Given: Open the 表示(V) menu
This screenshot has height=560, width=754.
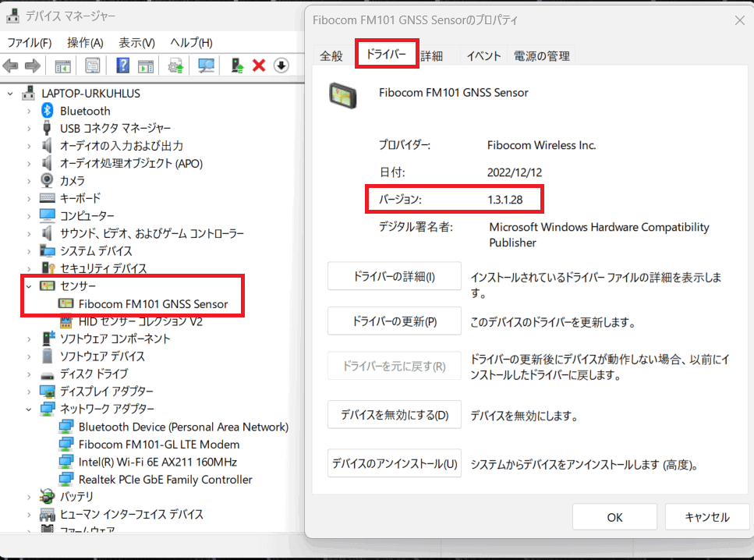Looking at the screenshot, I should [x=136, y=43].
